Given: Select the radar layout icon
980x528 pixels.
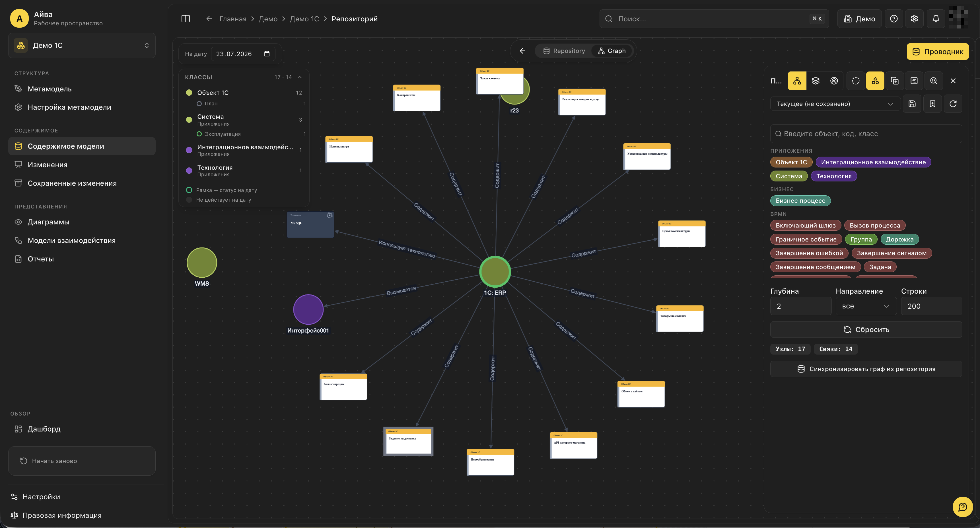Looking at the screenshot, I should click(x=834, y=81).
